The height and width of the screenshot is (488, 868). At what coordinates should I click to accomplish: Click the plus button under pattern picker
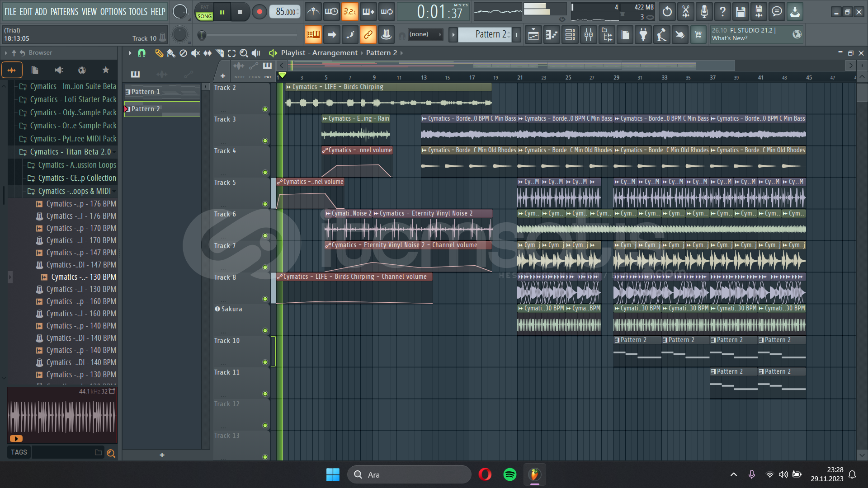[x=162, y=455]
